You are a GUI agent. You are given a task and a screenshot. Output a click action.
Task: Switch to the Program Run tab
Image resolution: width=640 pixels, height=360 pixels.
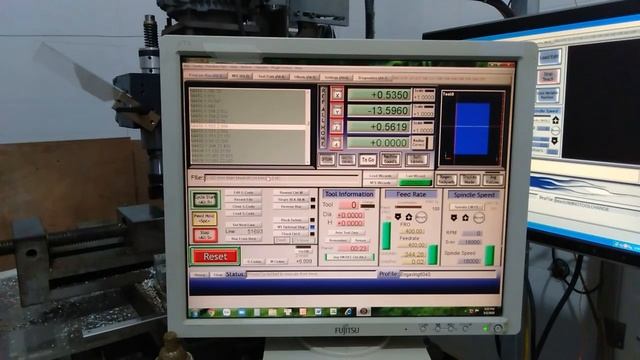207,76
